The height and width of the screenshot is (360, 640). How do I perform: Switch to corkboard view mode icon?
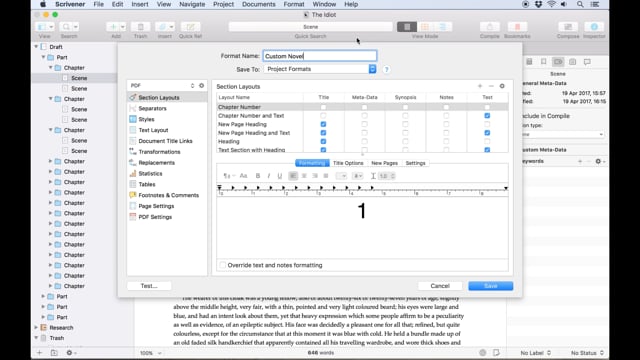tap(425, 27)
